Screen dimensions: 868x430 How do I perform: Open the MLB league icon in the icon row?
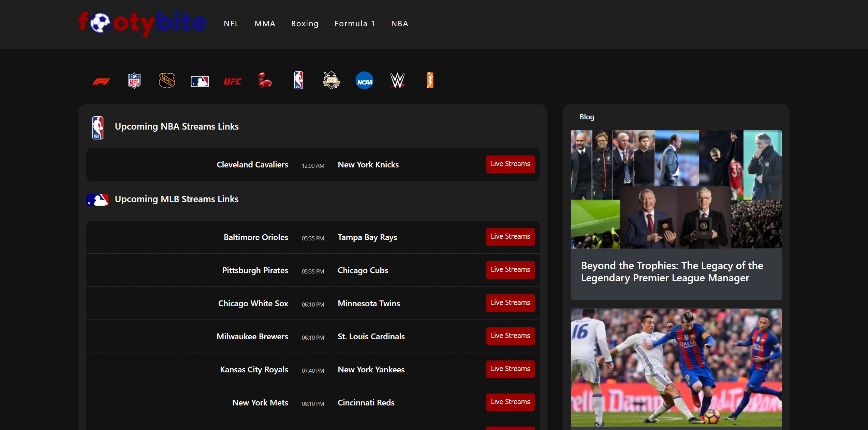tap(200, 81)
